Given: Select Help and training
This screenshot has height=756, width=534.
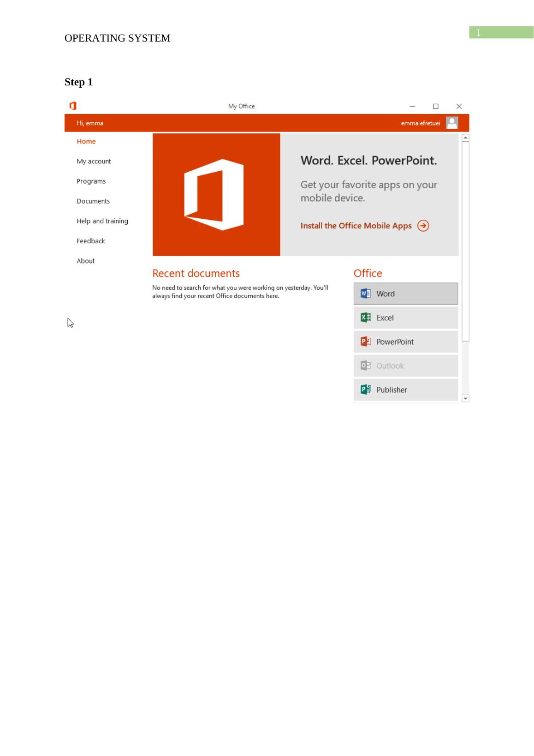Looking at the screenshot, I should (102, 221).
